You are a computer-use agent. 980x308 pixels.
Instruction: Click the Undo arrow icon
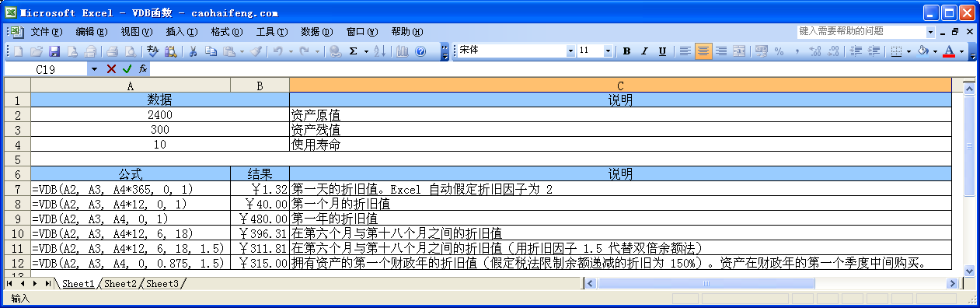[x=277, y=51]
